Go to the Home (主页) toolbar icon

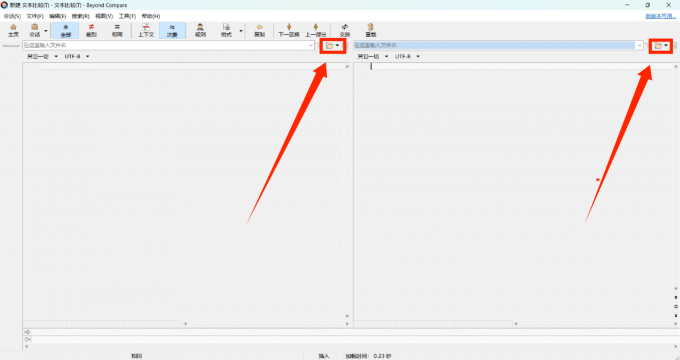pos(13,30)
